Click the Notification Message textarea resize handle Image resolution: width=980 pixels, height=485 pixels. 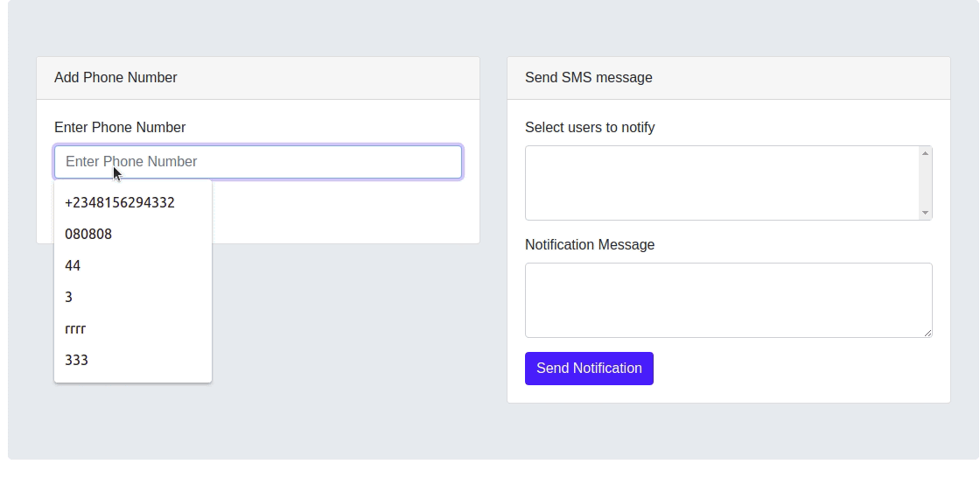pos(927,333)
